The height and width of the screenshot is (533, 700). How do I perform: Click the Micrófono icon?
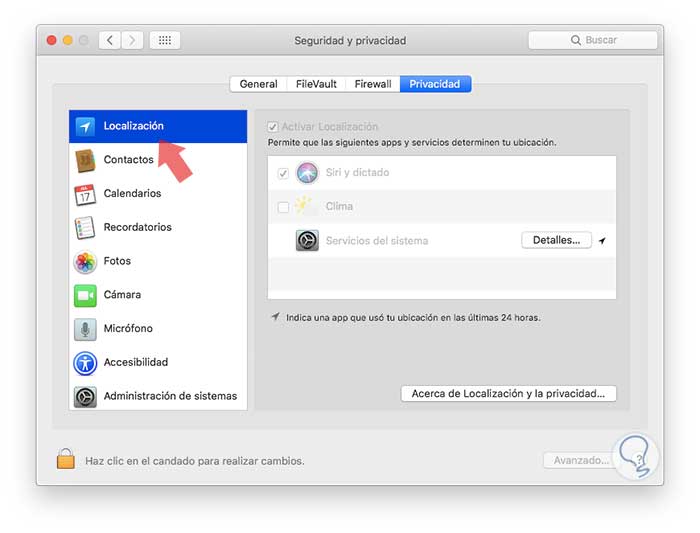tap(85, 329)
